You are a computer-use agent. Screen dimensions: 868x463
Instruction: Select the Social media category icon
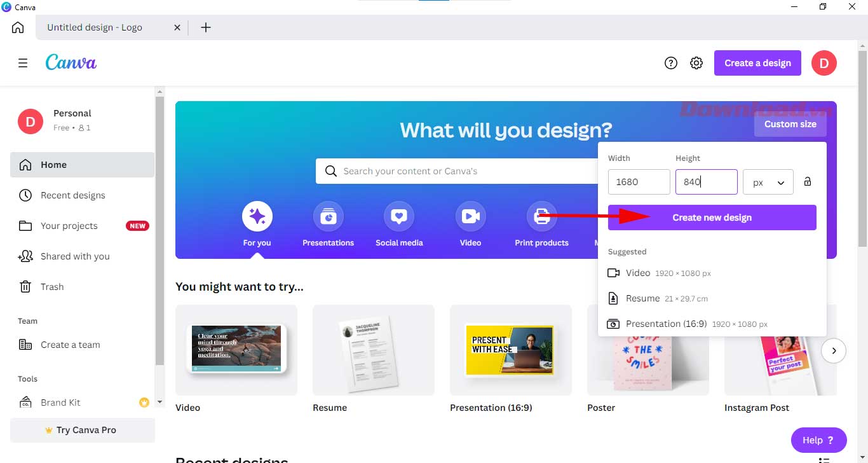399,217
